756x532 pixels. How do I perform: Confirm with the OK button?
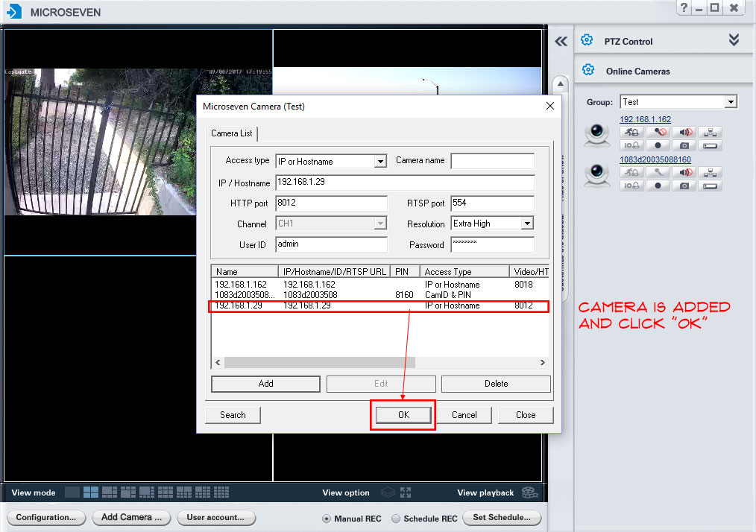(403, 415)
